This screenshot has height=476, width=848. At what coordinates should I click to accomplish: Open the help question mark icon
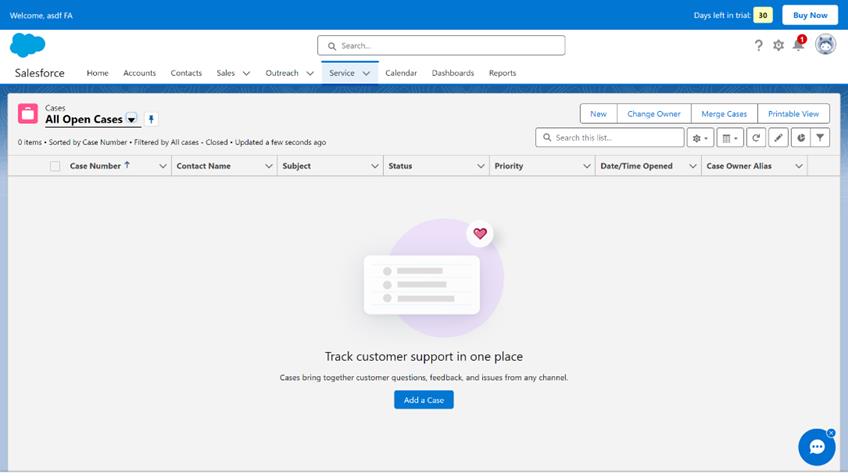pos(758,45)
